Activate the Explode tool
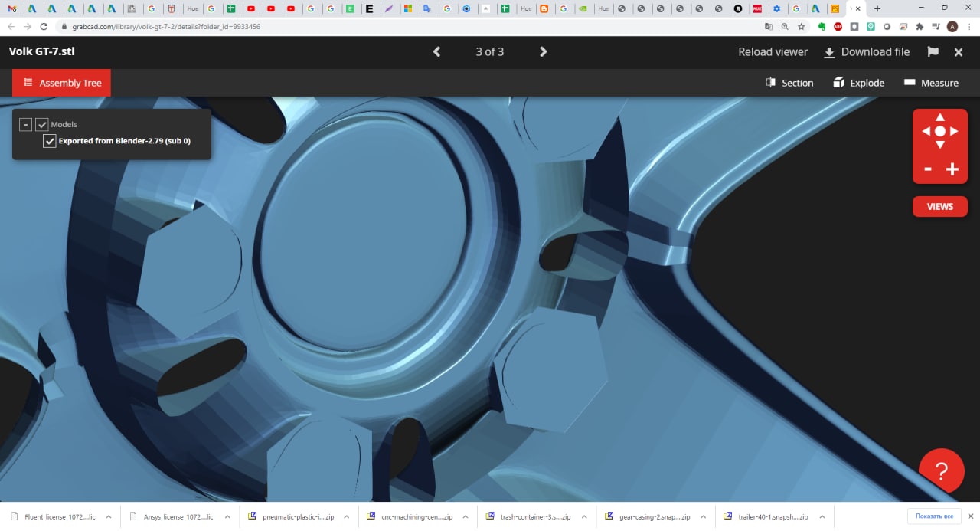 point(858,83)
